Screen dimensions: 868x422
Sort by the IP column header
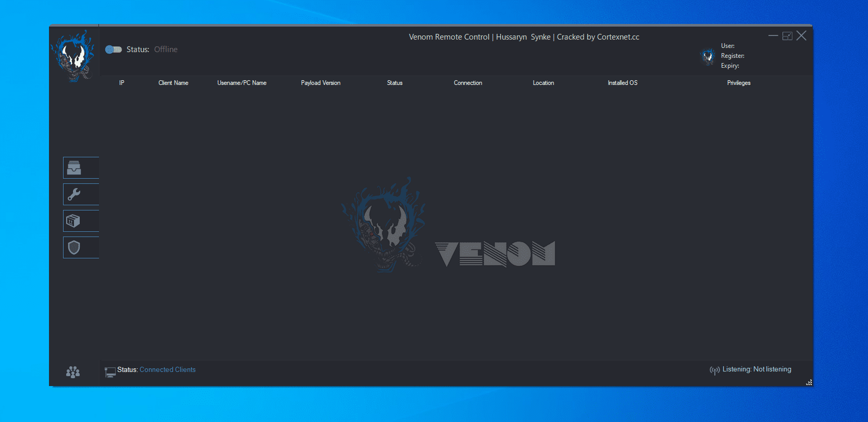122,83
